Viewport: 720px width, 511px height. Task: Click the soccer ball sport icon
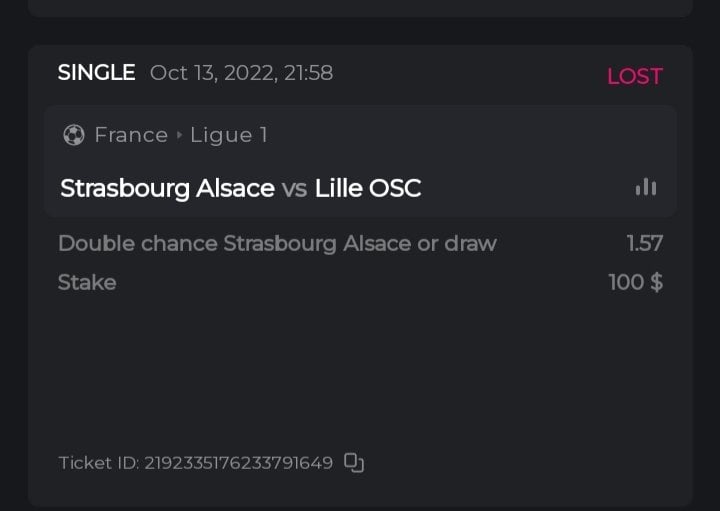pos(73,135)
